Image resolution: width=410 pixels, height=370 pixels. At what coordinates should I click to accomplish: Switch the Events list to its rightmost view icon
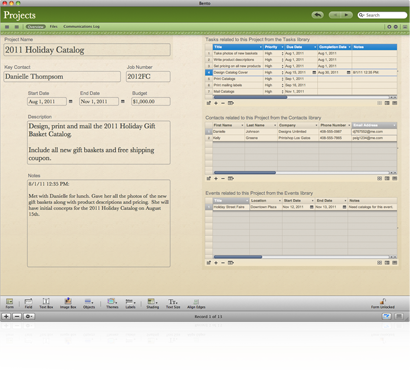click(x=395, y=263)
